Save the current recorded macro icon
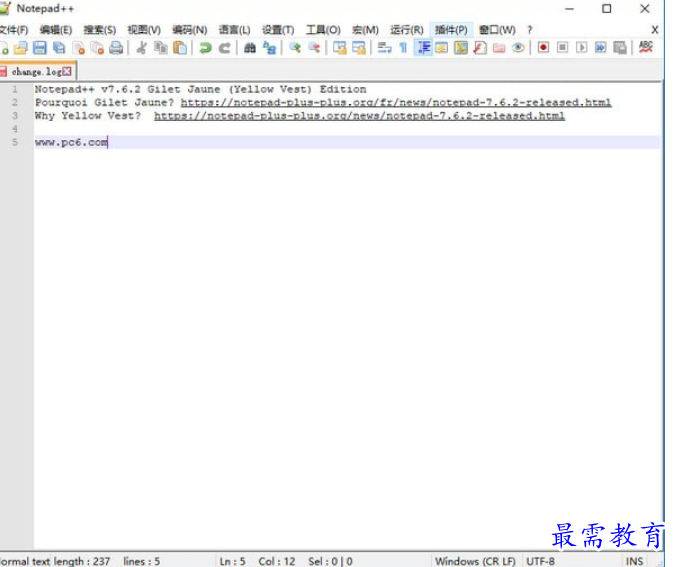This screenshot has width=673, height=567. 620,48
